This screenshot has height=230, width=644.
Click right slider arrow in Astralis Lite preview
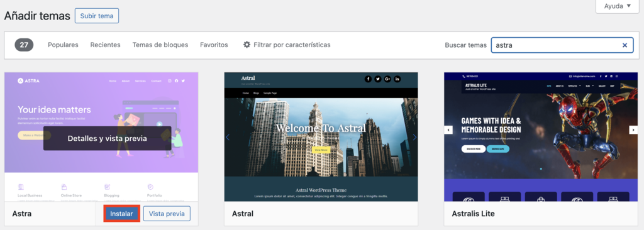pos(633,130)
